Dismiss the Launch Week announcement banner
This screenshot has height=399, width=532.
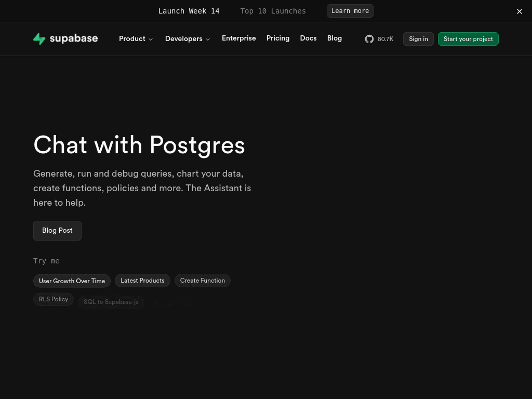[520, 11]
